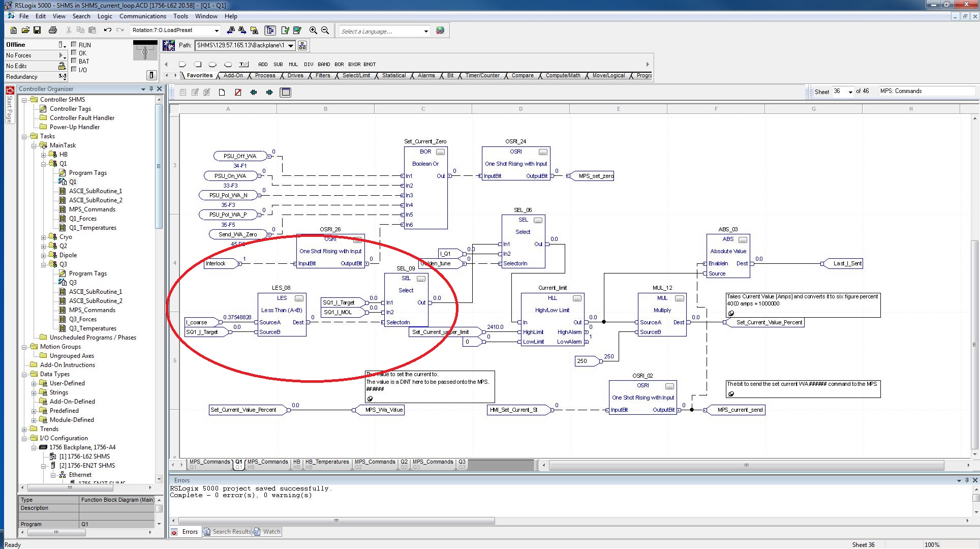Collapse the Q3 program tree node

click(x=44, y=264)
